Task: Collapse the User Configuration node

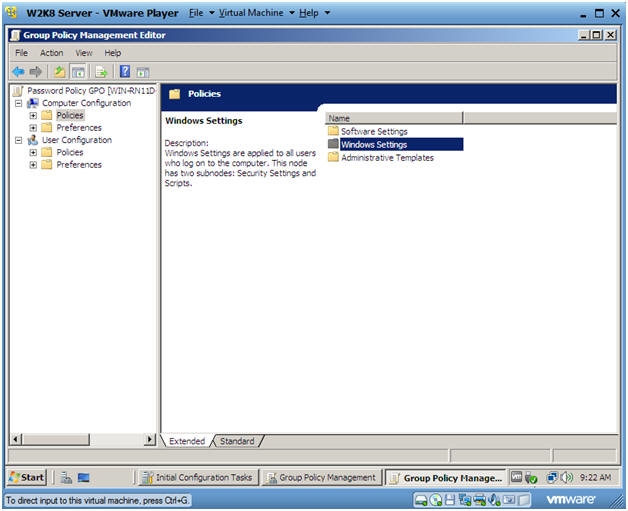Action: pyautogui.click(x=18, y=141)
